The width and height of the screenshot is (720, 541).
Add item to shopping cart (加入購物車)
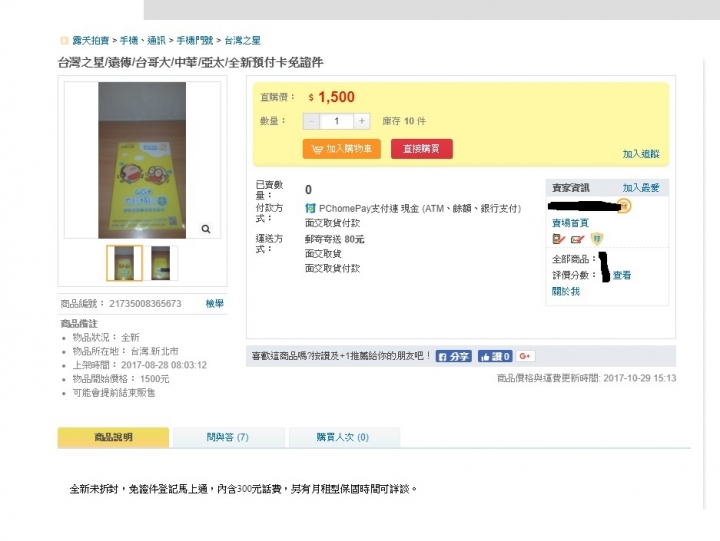coord(342,149)
